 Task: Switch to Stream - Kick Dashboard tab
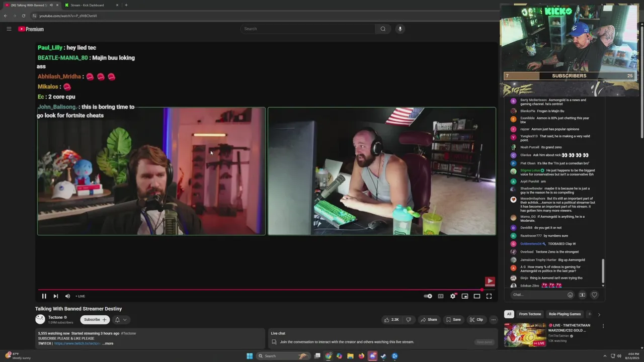tap(91, 5)
